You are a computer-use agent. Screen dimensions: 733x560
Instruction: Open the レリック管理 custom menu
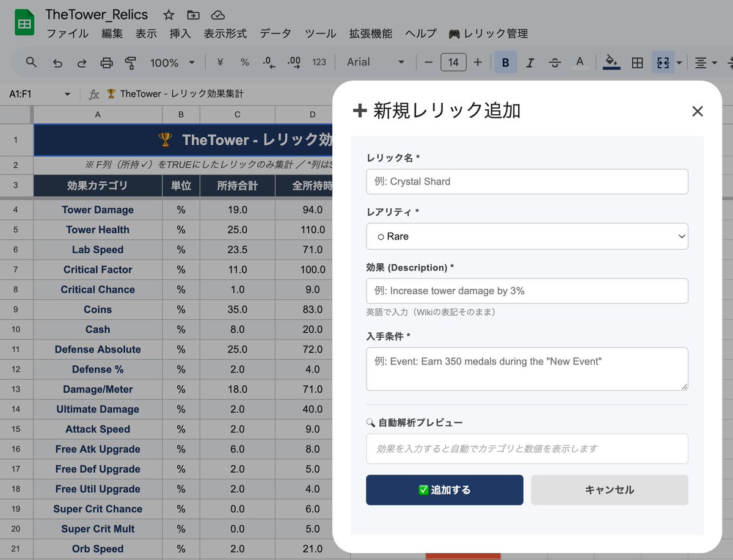click(488, 34)
